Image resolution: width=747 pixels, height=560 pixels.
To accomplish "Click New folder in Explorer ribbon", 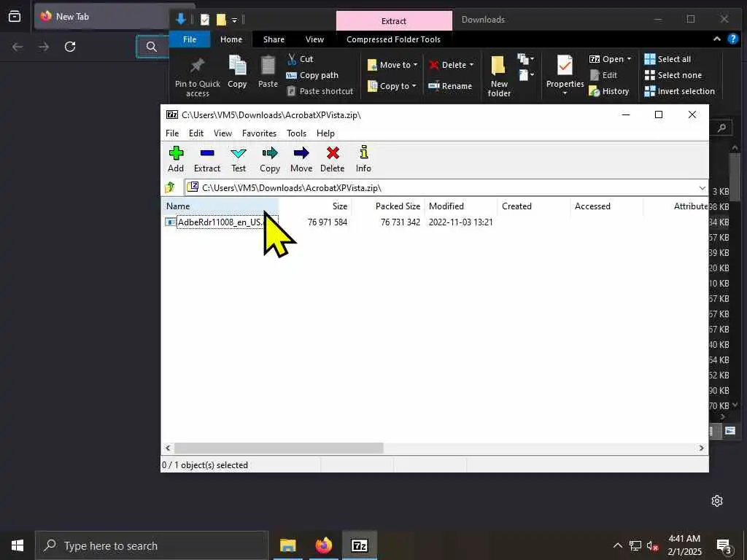I will click(499, 76).
